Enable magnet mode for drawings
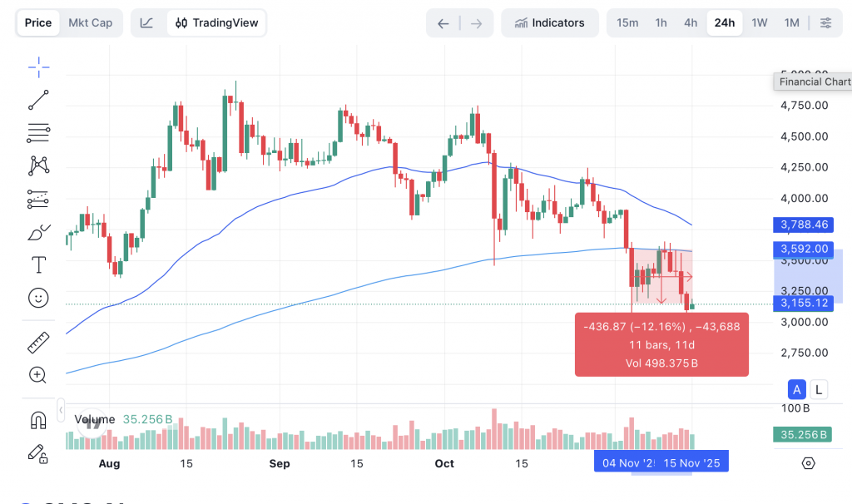The image size is (852, 504). pyautogui.click(x=38, y=420)
